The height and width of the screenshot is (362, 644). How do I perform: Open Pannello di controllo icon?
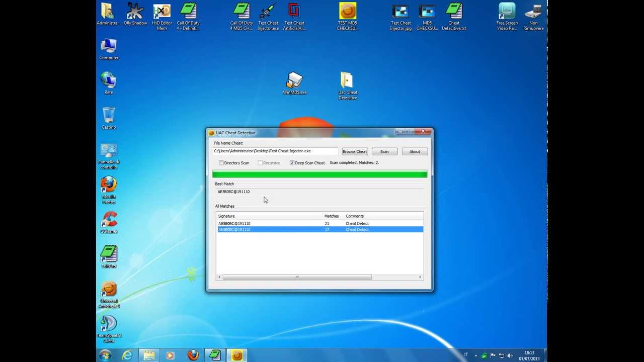(x=109, y=156)
